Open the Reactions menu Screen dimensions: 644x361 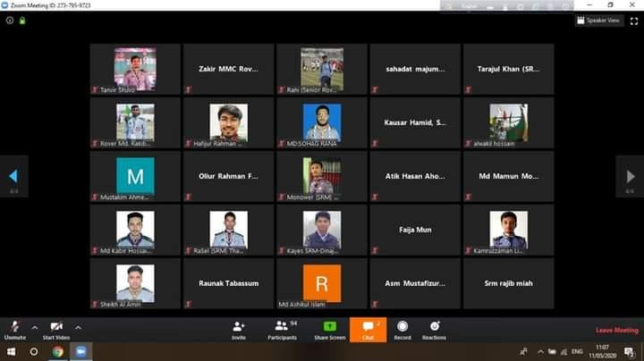pyautogui.click(x=434, y=328)
